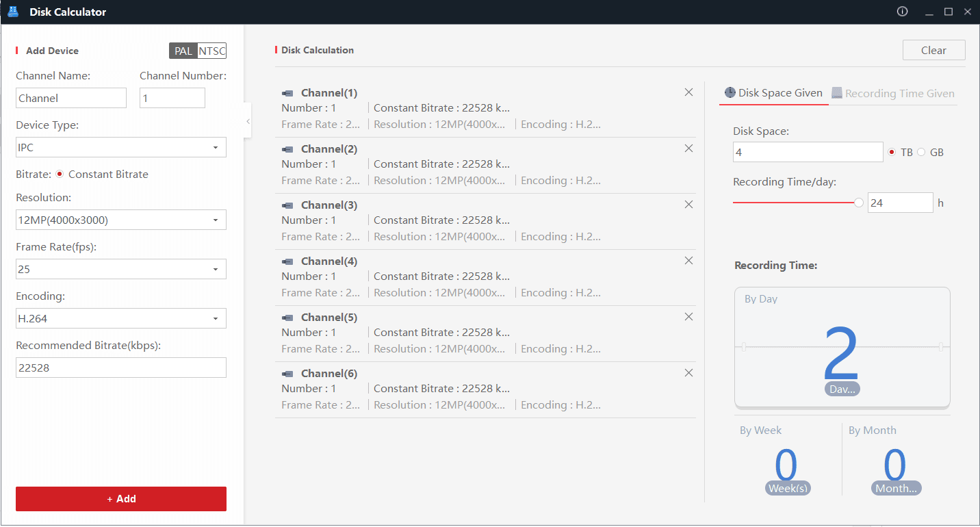Switch to Recording Time Given tab
Screen dimensions: 980x527
[893, 94]
